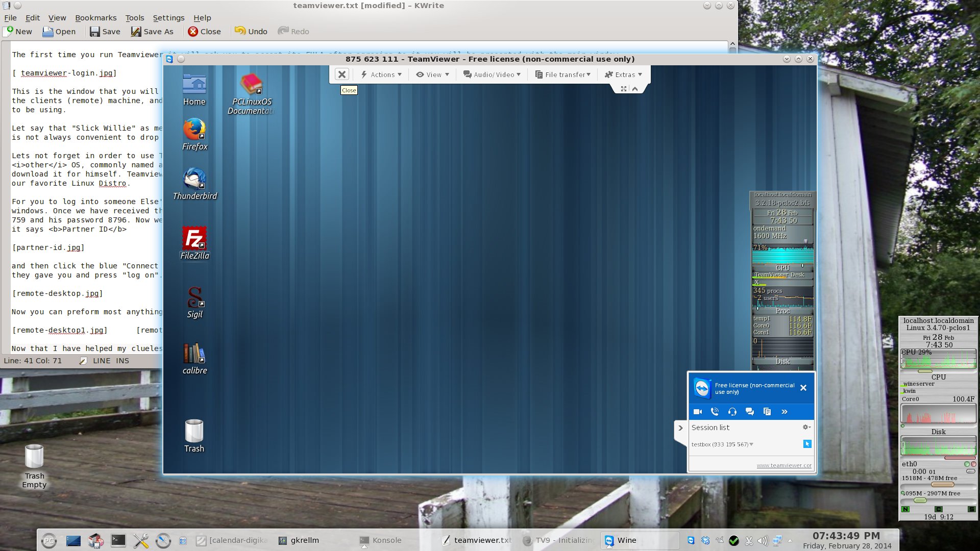The height and width of the screenshot is (551, 980).
Task: Open KWrite File menu
Action: (x=10, y=18)
